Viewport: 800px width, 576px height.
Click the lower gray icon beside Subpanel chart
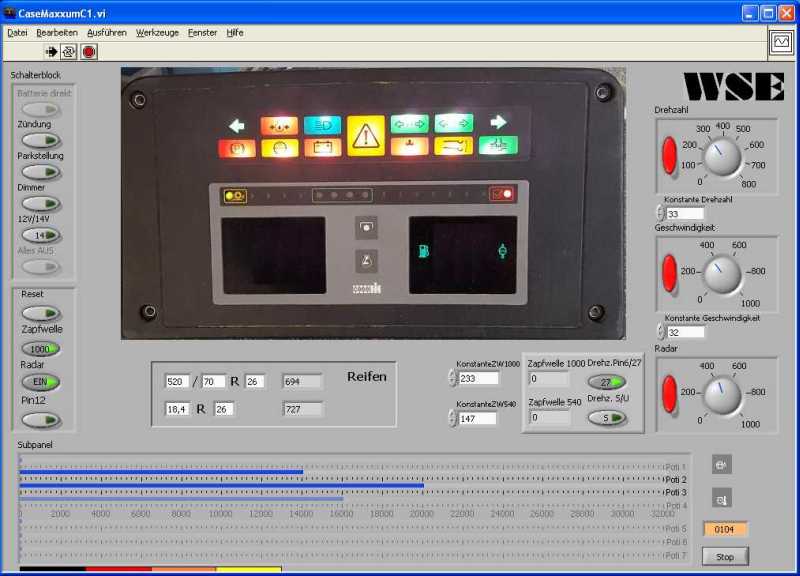721,498
